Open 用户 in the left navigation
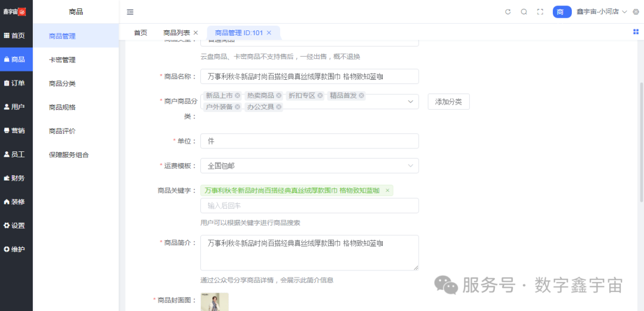Viewport: 644px width, 311px height. [17, 107]
